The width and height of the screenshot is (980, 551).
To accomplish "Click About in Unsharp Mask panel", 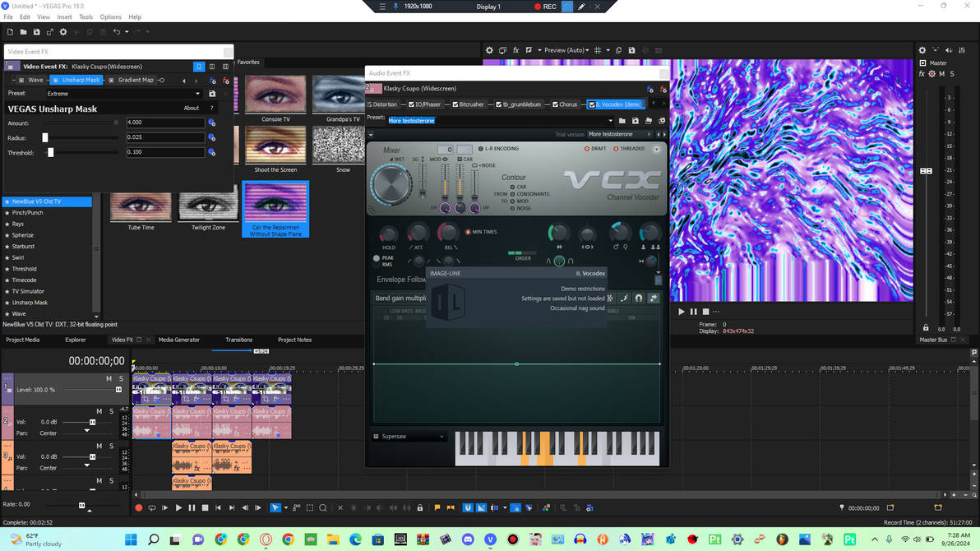I will pos(192,109).
